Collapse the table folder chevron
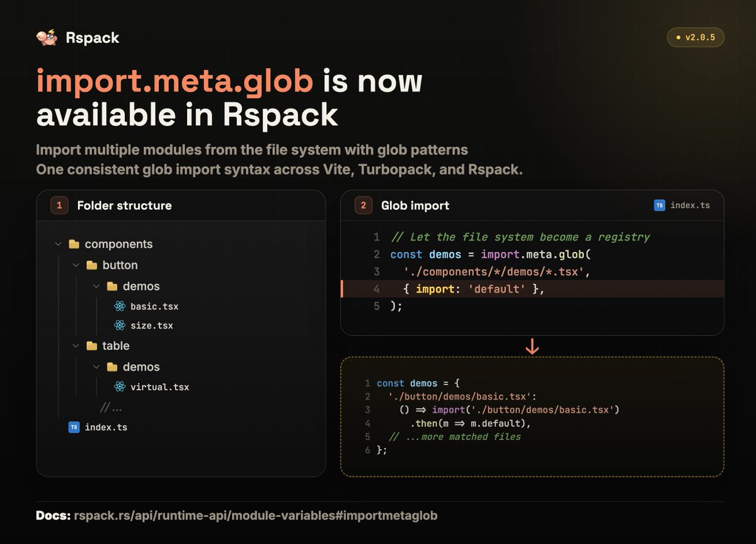This screenshot has width=756, height=544. [76, 345]
